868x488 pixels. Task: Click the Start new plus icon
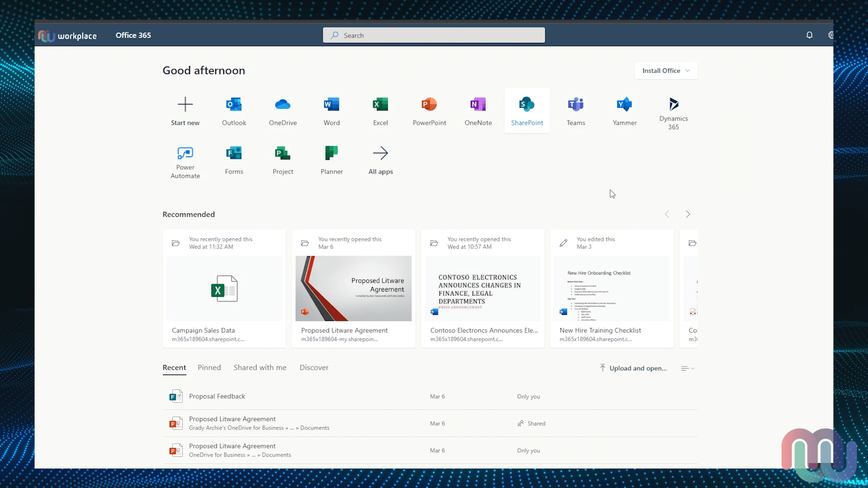[x=185, y=104]
